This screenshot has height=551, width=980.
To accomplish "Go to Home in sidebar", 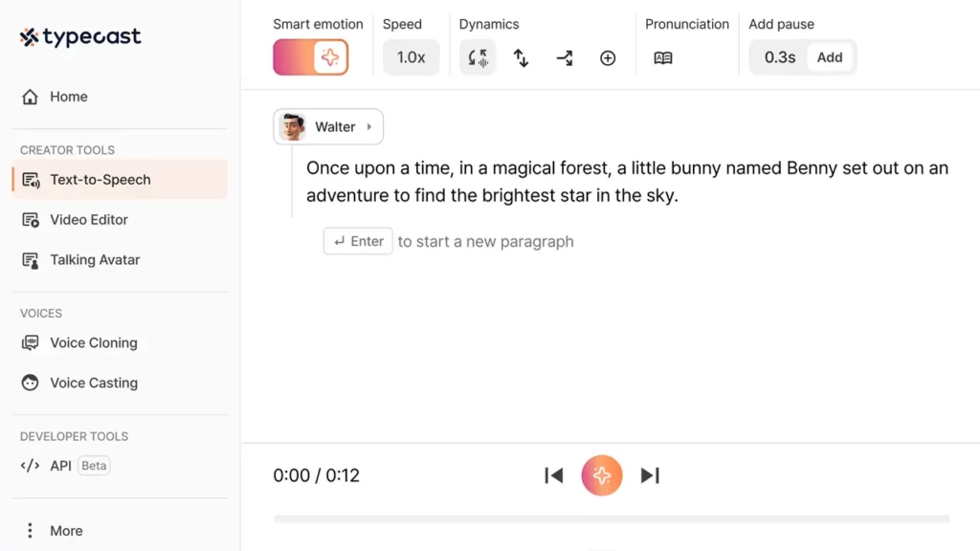I will pyautogui.click(x=68, y=97).
